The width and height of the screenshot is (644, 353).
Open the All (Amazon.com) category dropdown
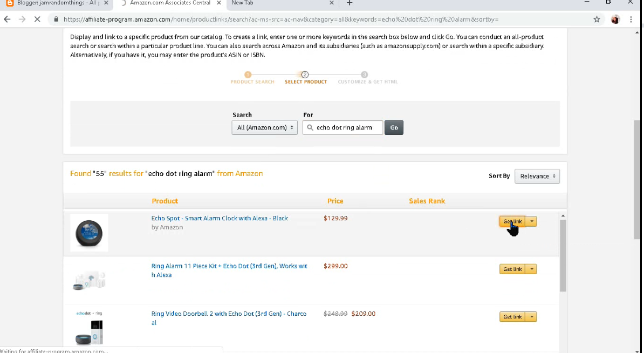coord(264,127)
